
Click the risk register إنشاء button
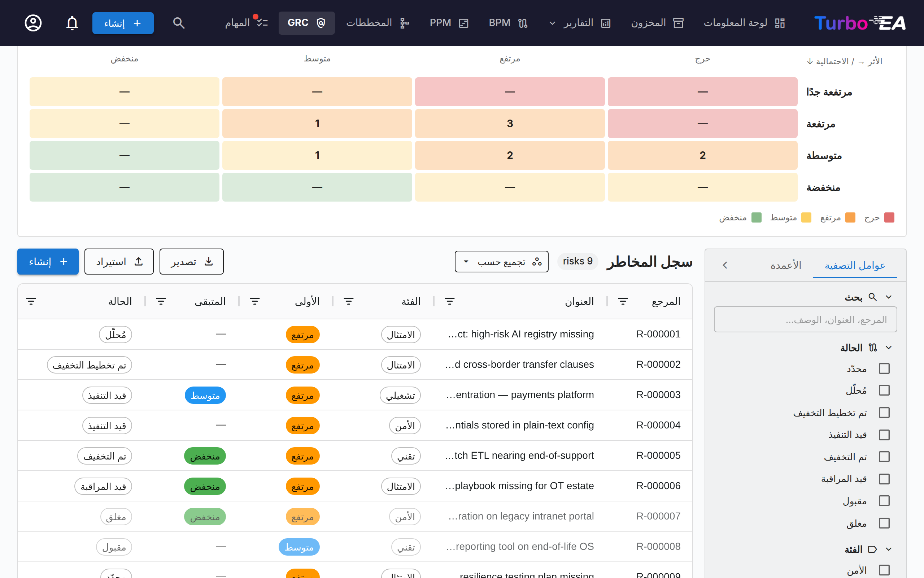pyautogui.click(x=48, y=262)
